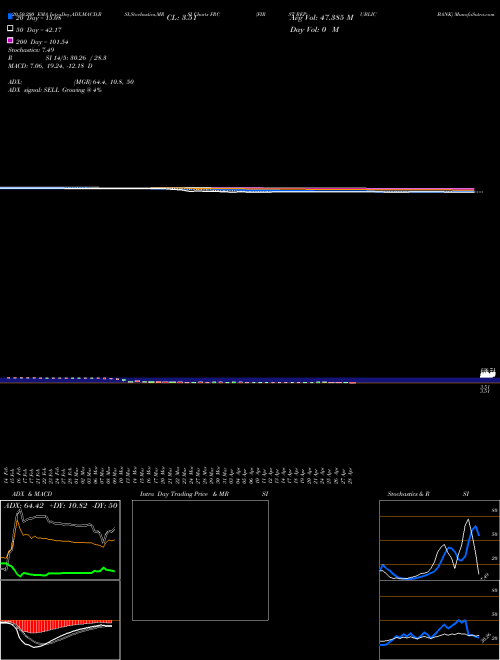The image size is (500, 660).
Task: Click the 'Day Vol: 0 M' text
Action: point(314,30)
